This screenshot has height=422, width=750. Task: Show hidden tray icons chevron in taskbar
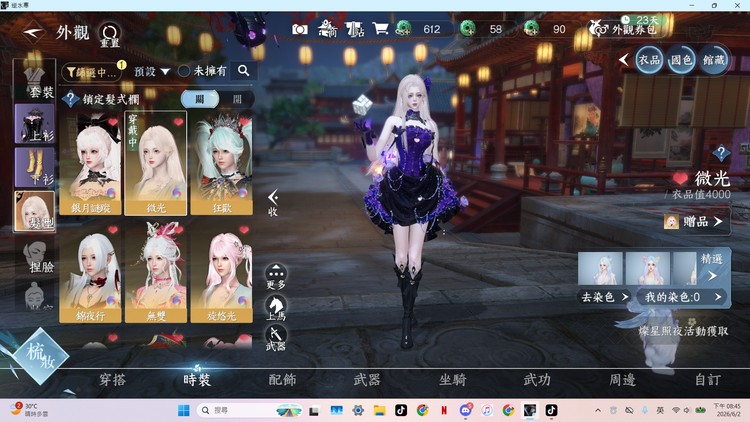click(598, 410)
